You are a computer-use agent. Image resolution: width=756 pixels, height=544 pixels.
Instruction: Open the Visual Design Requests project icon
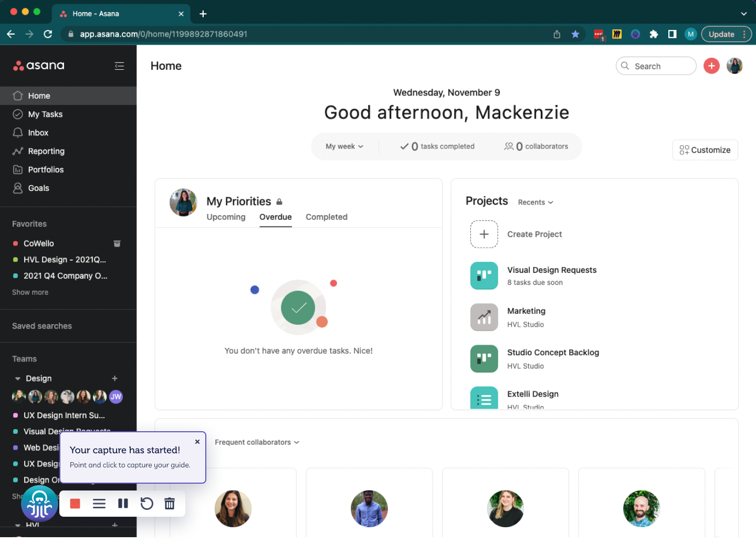(484, 275)
